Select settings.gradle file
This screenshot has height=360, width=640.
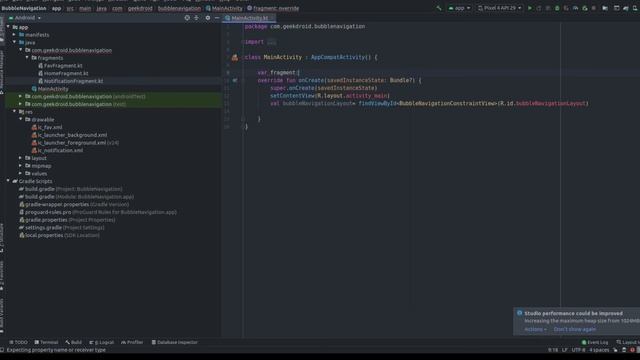[61, 227]
